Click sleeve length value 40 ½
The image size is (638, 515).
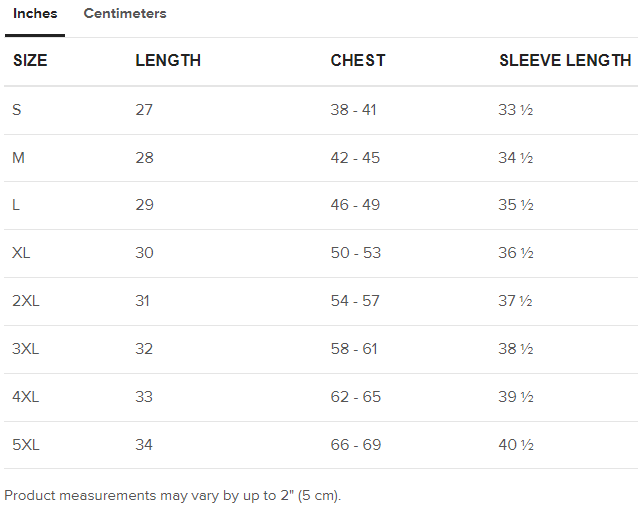(515, 445)
